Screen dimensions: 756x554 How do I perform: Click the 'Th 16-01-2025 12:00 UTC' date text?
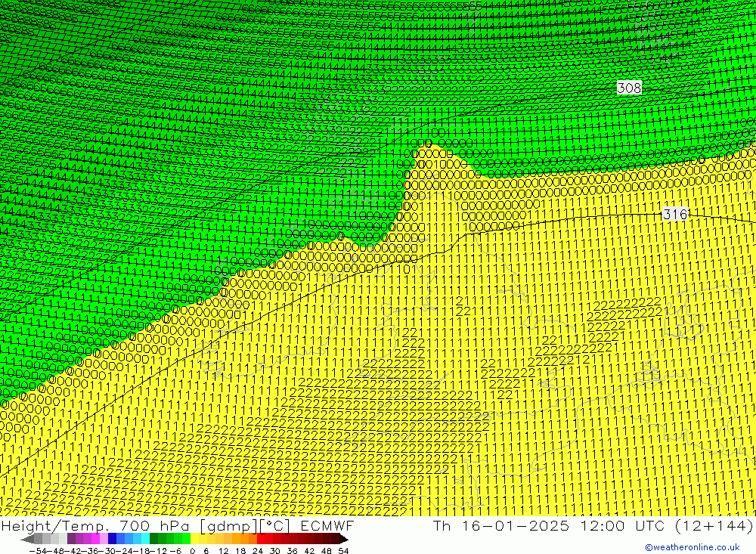[x=549, y=525]
